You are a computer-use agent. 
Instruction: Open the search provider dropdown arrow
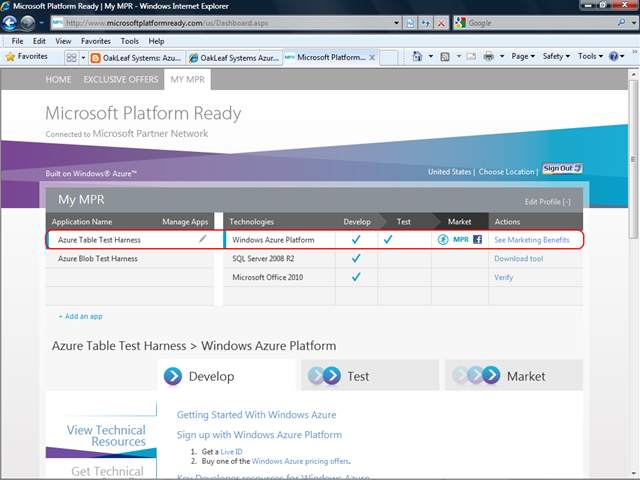[x=633, y=23]
